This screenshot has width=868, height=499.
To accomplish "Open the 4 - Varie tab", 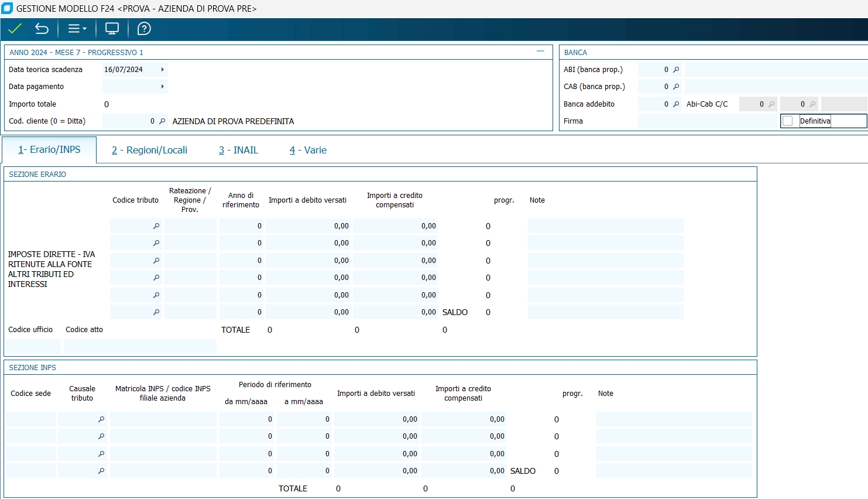I will 308,151.
